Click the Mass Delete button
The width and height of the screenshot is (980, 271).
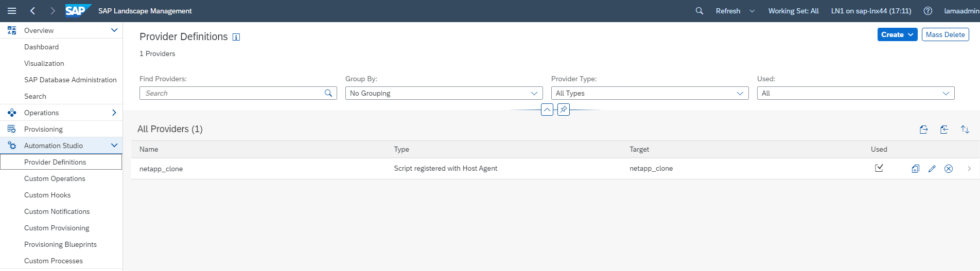(x=945, y=34)
